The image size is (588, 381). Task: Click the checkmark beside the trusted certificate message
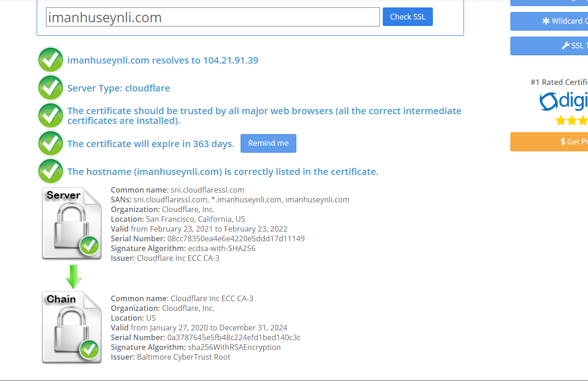tap(50, 116)
